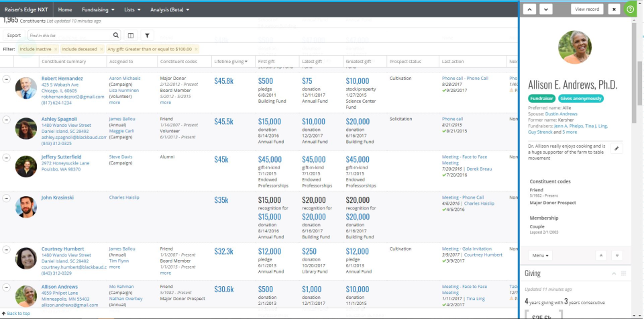Screen dimensions: 644x319
Task: Remove the Any gift filter chip
Action: [197, 49]
